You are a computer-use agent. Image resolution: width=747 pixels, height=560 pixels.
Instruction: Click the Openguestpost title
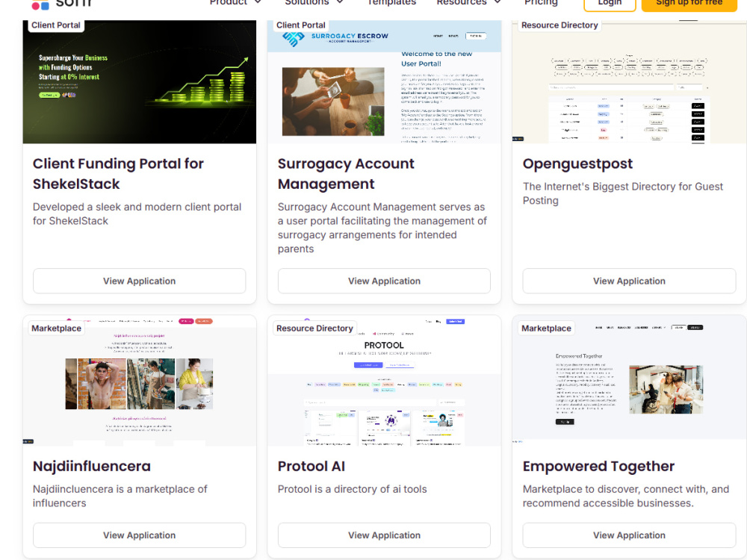click(x=577, y=164)
